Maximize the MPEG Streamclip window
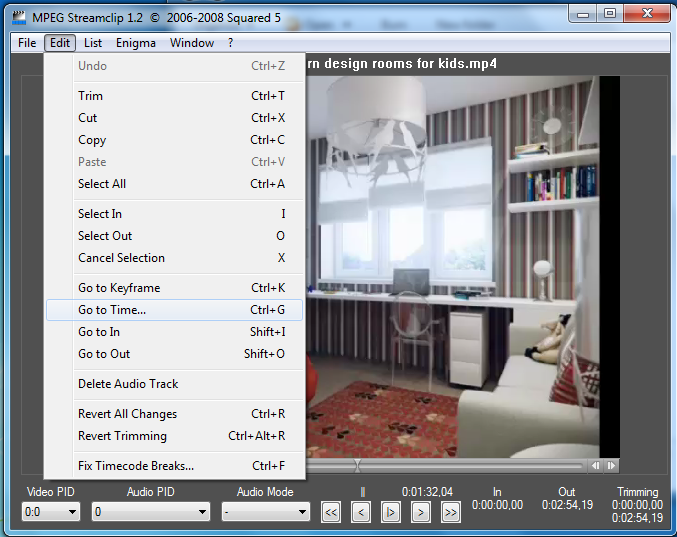The image size is (677, 537). (x=610, y=14)
